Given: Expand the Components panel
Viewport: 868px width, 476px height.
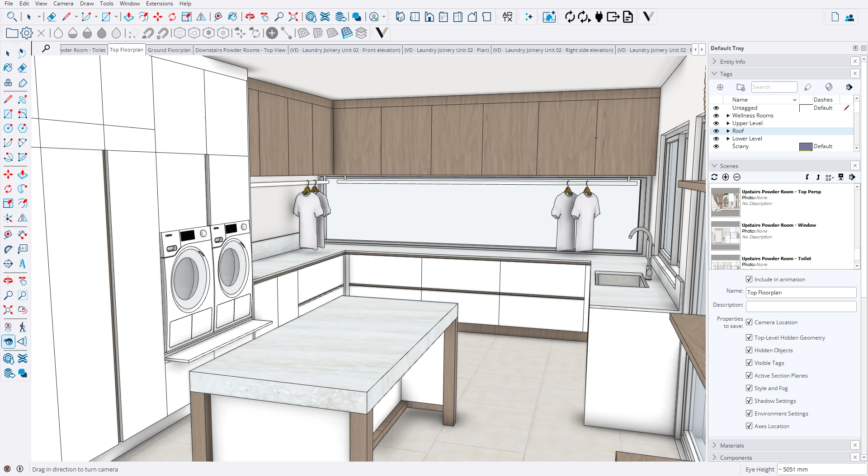Looking at the screenshot, I should click(x=714, y=457).
